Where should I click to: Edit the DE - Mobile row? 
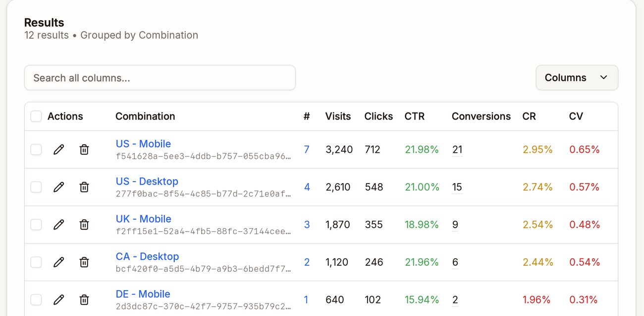pos(59,300)
